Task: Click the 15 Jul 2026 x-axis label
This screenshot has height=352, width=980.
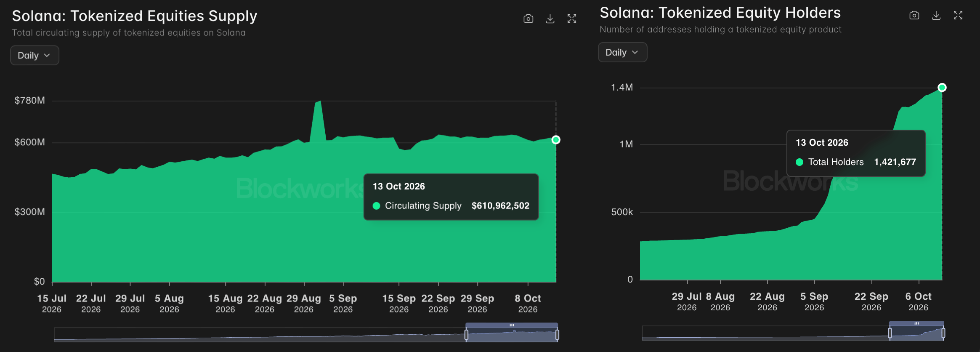Action: pos(52,304)
